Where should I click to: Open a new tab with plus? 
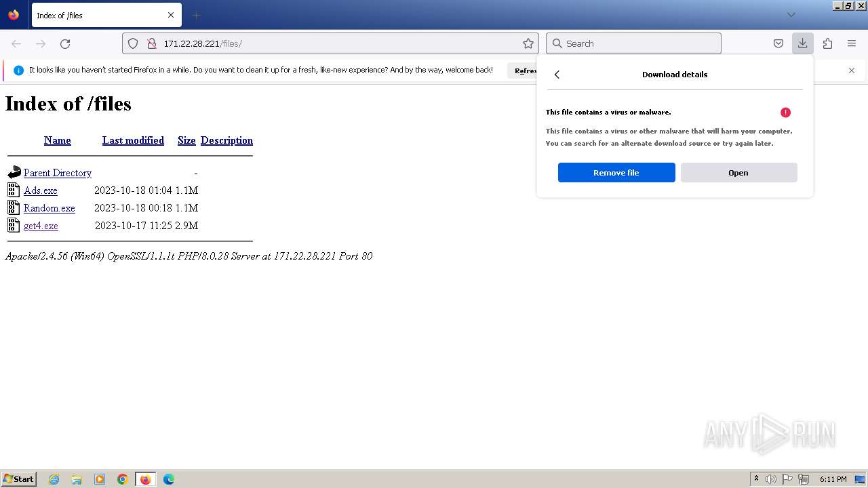click(196, 15)
